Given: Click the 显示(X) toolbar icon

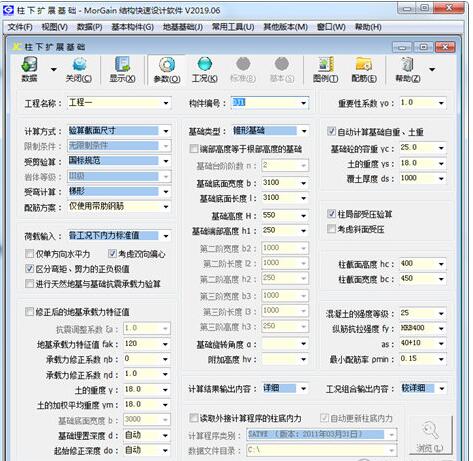Looking at the screenshot, I should (x=123, y=70).
